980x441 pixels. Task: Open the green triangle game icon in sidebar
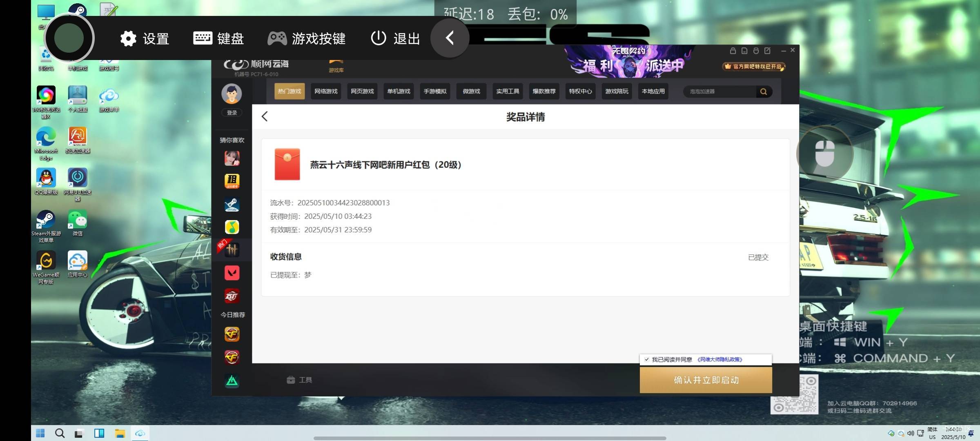click(x=232, y=381)
